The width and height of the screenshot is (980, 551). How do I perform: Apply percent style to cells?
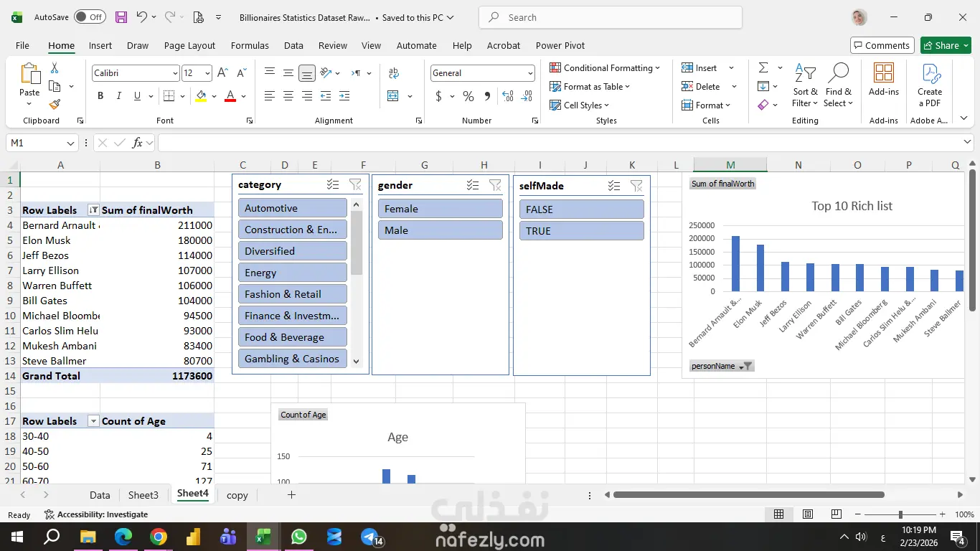click(468, 96)
